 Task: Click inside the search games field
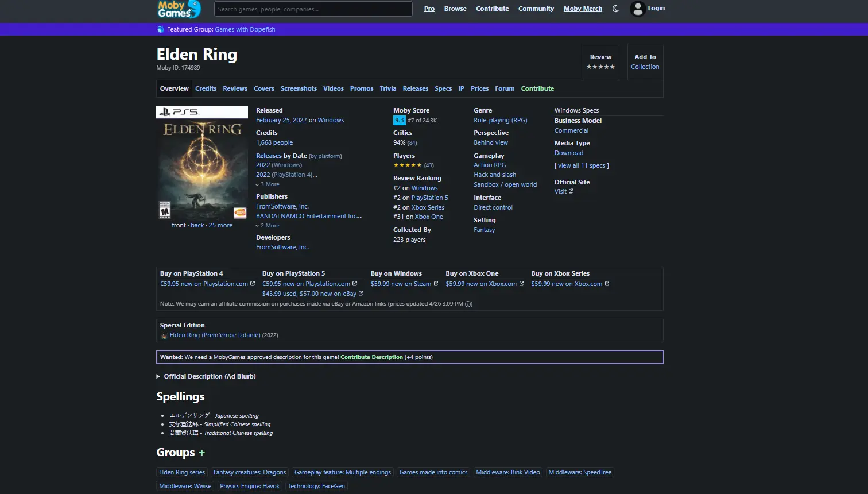(313, 9)
